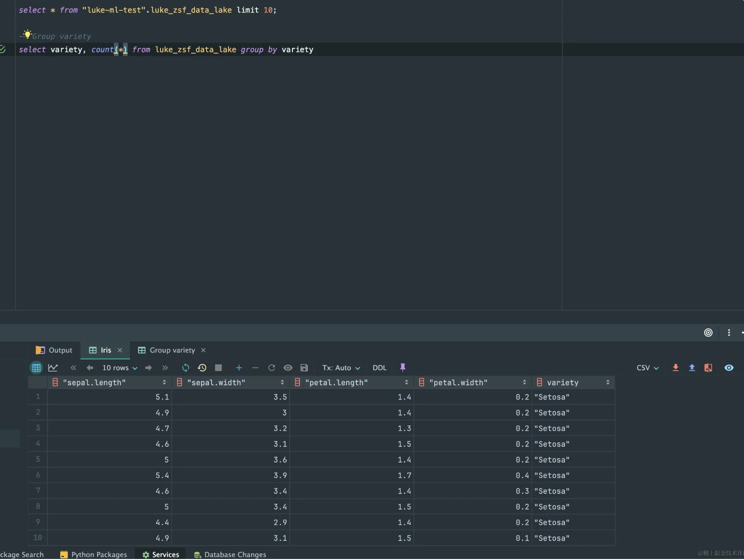The image size is (744, 560).
Task: Open the CSV export format dropdown
Action: [x=647, y=368]
